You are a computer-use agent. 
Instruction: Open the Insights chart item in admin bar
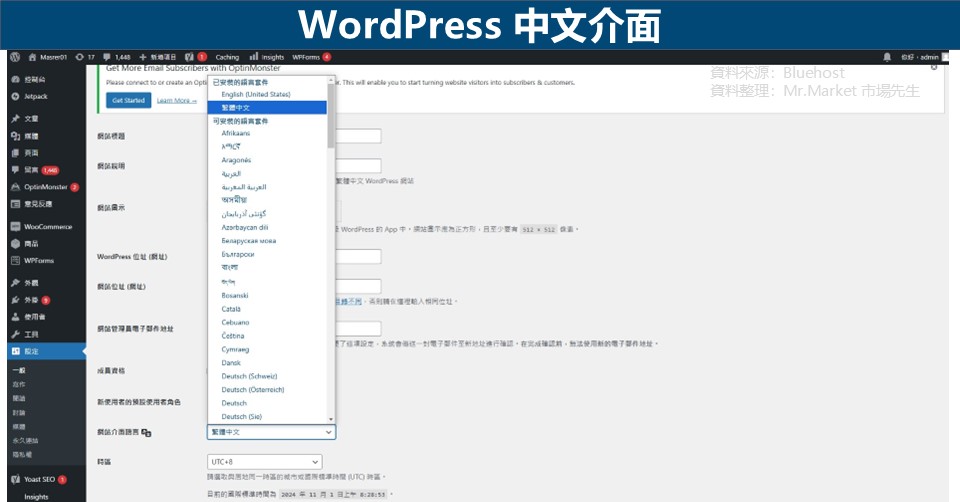pos(267,57)
